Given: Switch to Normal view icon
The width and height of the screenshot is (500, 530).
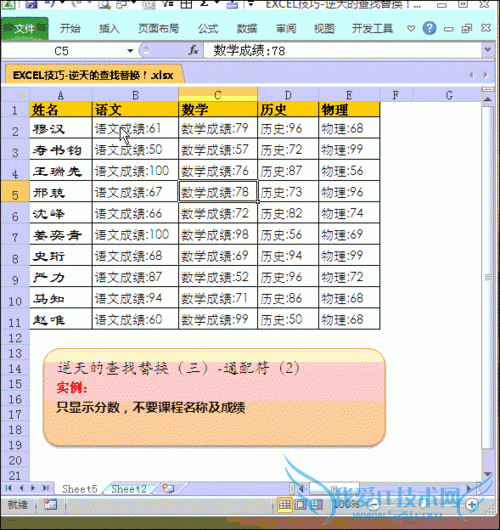Looking at the screenshot, I should (285, 505).
